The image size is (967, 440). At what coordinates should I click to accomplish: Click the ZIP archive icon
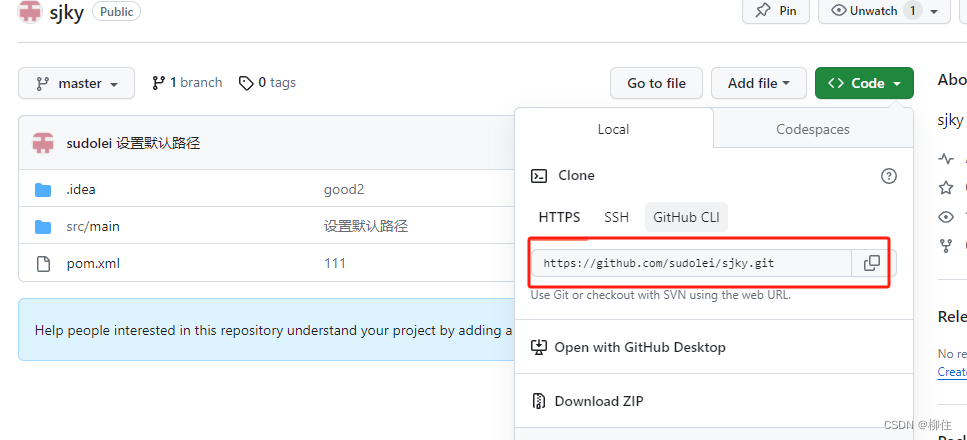(x=538, y=401)
